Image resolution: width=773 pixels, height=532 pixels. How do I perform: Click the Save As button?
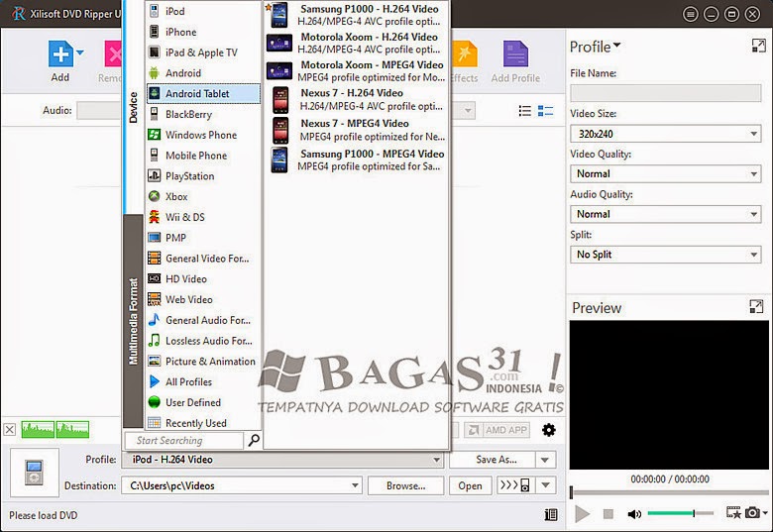pyautogui.click(x=492, y=460)
